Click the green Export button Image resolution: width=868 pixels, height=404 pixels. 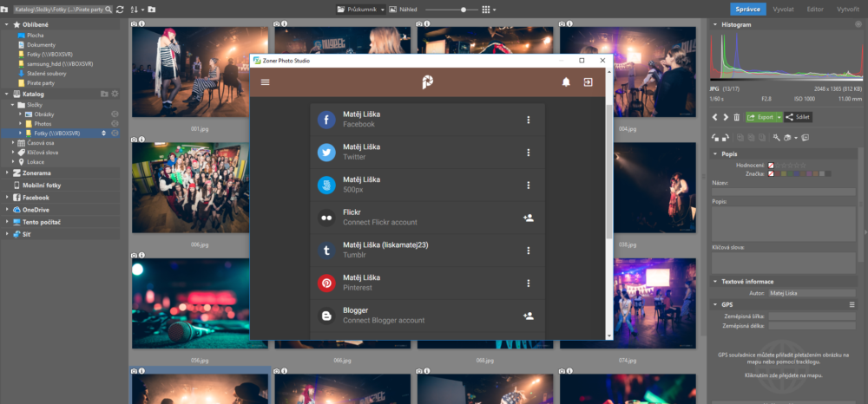click(x=760, y=117)
